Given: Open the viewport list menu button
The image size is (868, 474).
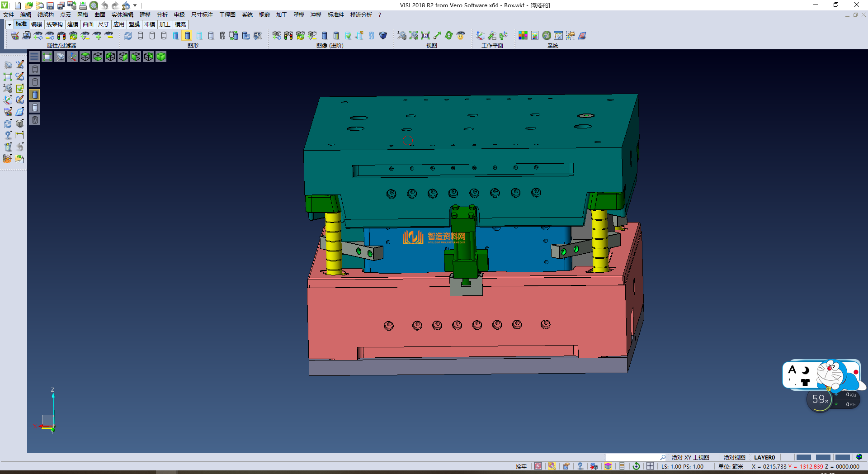Looking at the screenshot, I should (x=34, y=57).
